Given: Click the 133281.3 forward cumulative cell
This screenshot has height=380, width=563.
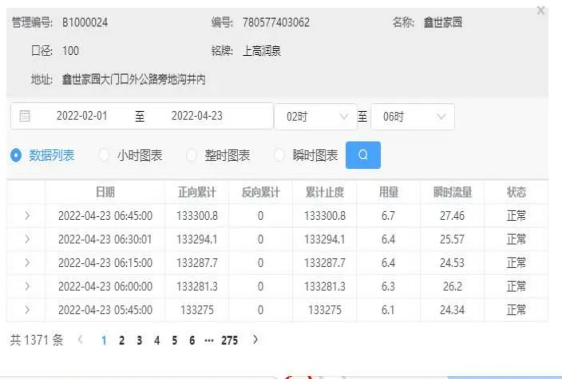Looking at the screenshot, I should 197,286.
